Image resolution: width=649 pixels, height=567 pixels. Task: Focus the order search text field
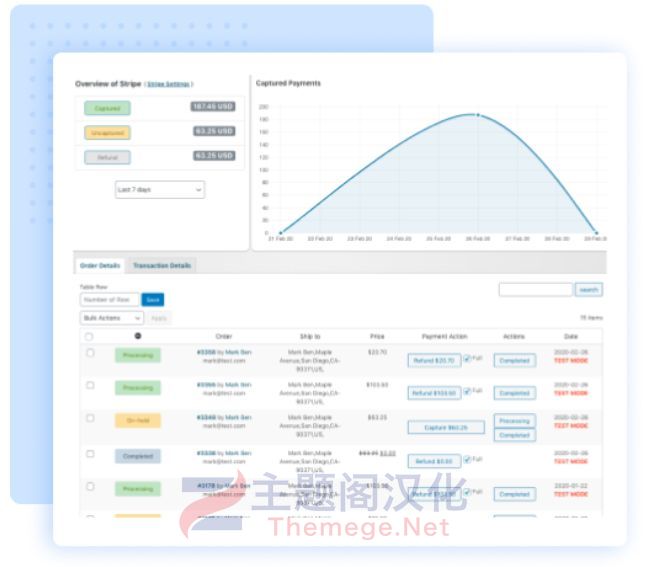pyautogui.click(x=536, y=290)
